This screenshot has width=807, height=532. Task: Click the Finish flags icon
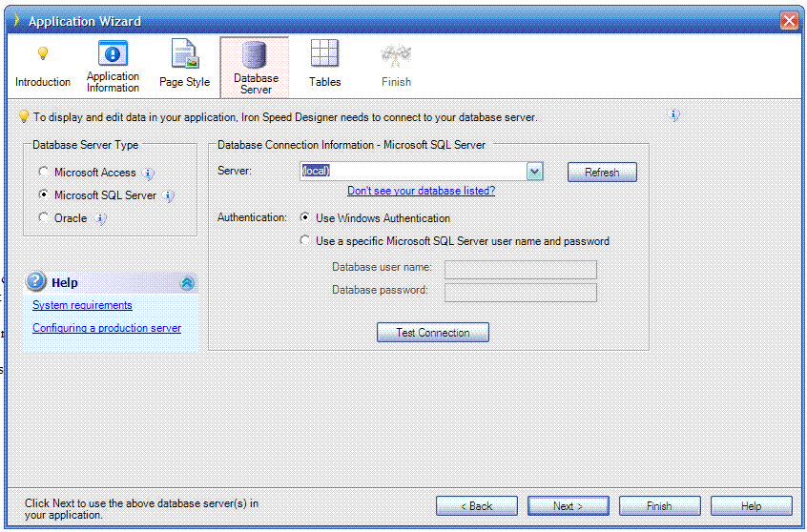click(x=396, y=55)
